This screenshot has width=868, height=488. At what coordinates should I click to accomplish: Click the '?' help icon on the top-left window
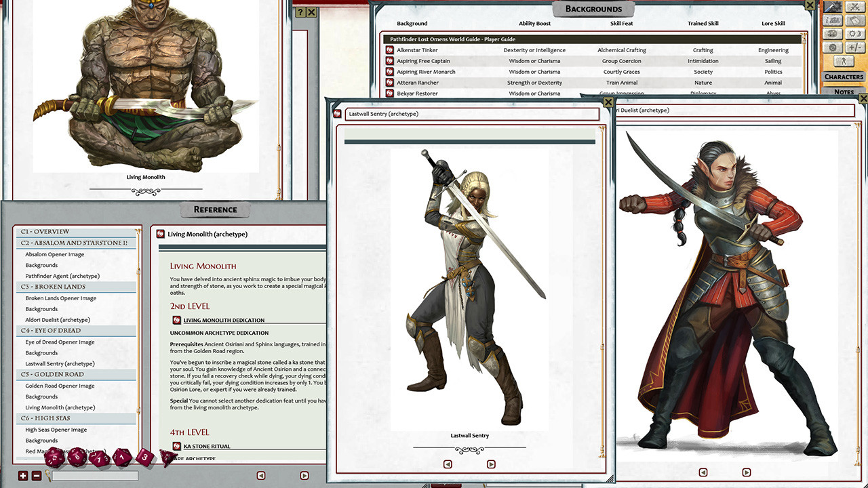[300, 12]
